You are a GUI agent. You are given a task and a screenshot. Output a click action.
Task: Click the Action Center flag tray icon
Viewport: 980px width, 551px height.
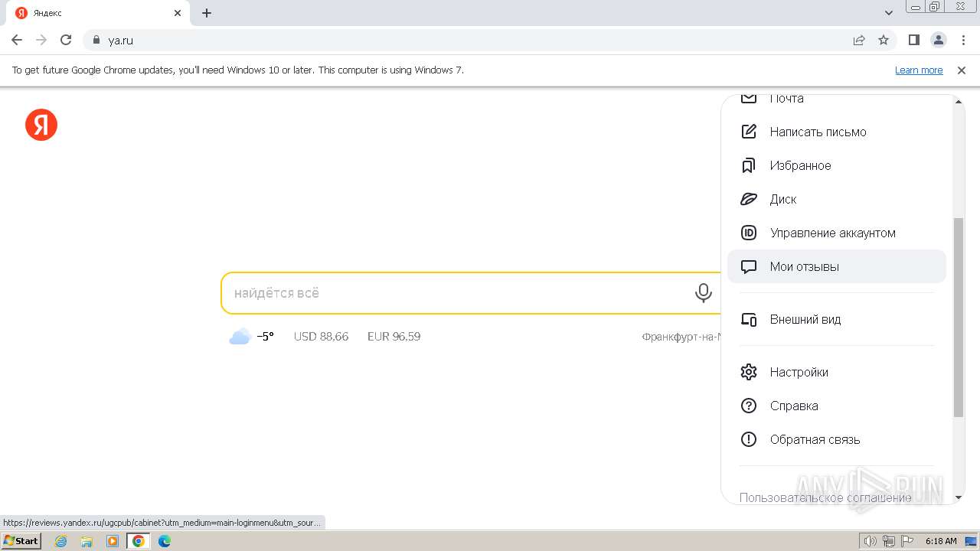(x=907, y=541)
